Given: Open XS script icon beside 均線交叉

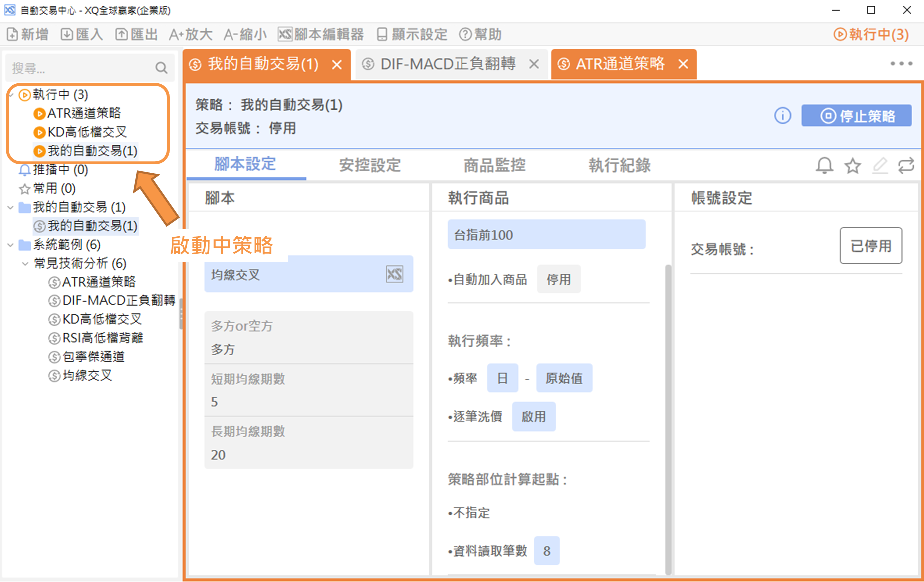Looking at the screenshot, I should 394,274.
